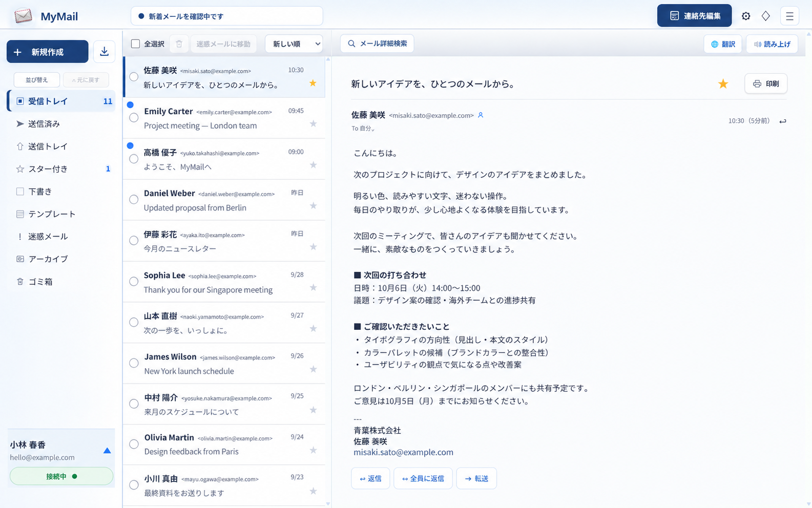
Task: Select the radio button for 伊藤 彩花's email
Action: click(134, 241)
